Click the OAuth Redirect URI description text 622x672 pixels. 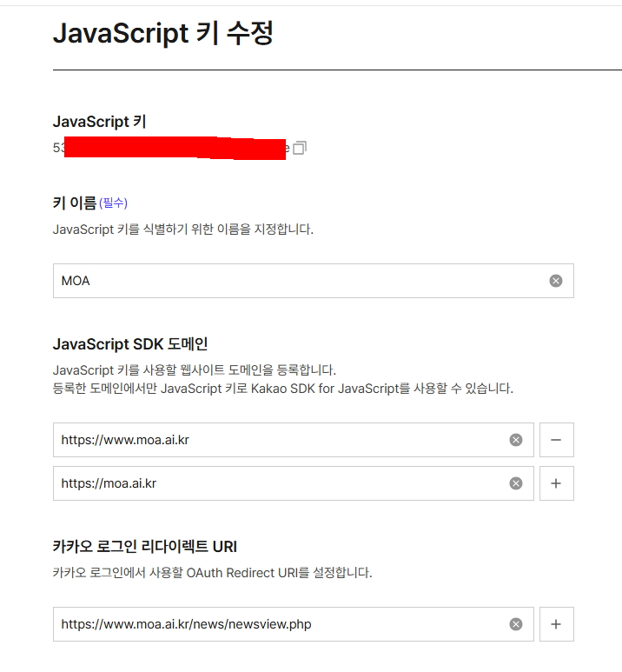coord(212,573)
